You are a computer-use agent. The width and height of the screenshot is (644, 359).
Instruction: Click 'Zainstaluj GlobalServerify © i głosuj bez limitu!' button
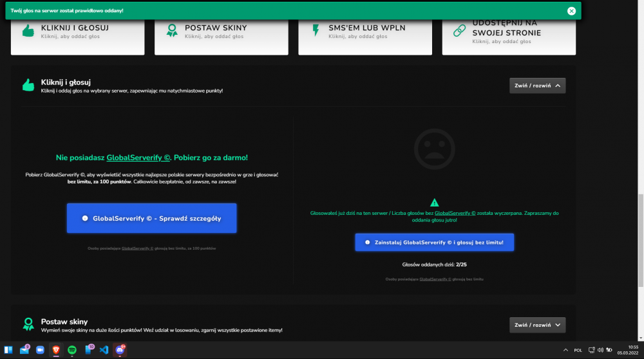435,243
